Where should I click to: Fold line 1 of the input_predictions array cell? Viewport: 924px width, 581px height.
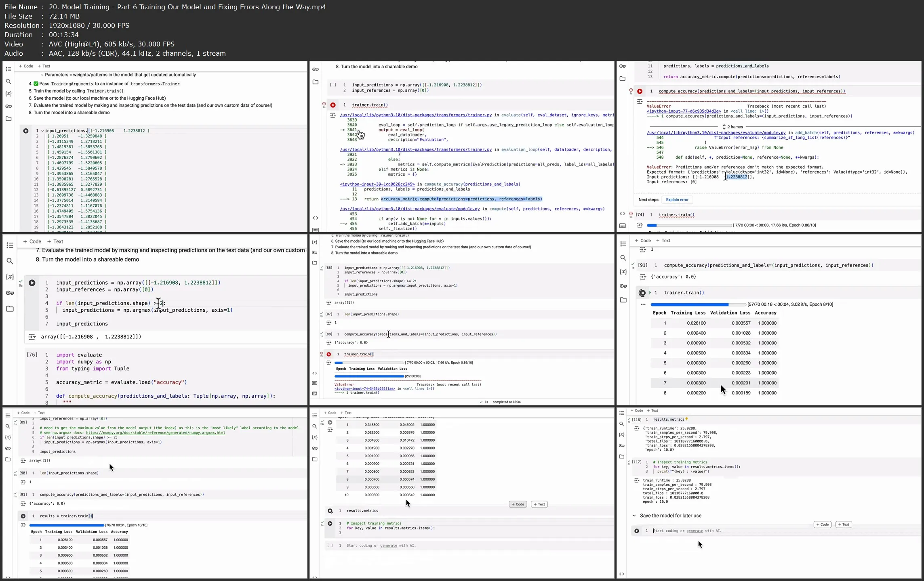click(42, 131)
